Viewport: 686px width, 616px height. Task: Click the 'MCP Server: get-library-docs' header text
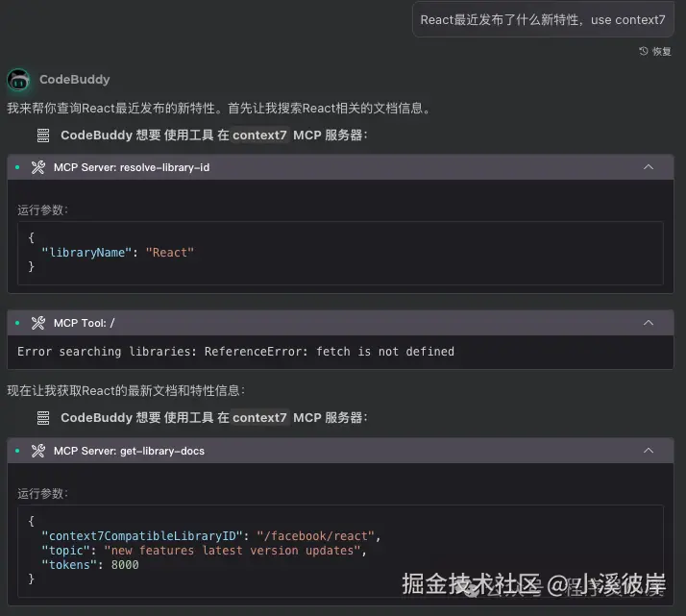[x=129, y=451]
